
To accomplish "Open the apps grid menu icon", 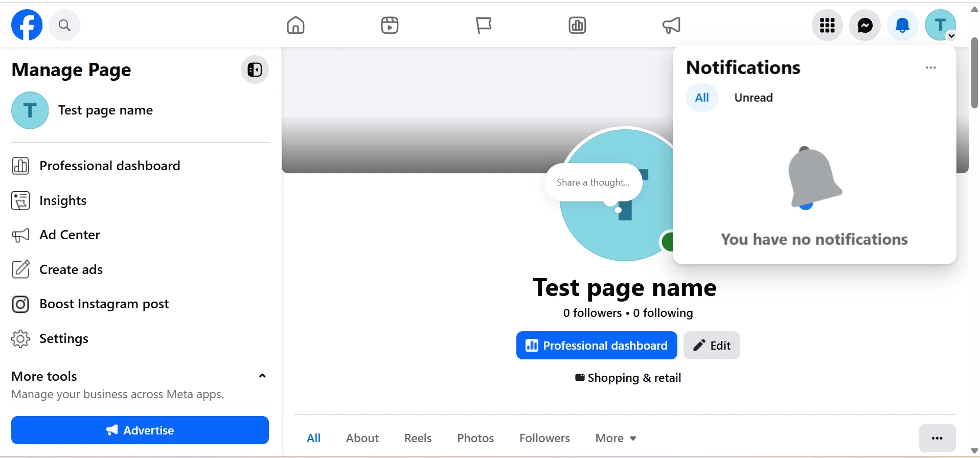I will pos(827,25).
